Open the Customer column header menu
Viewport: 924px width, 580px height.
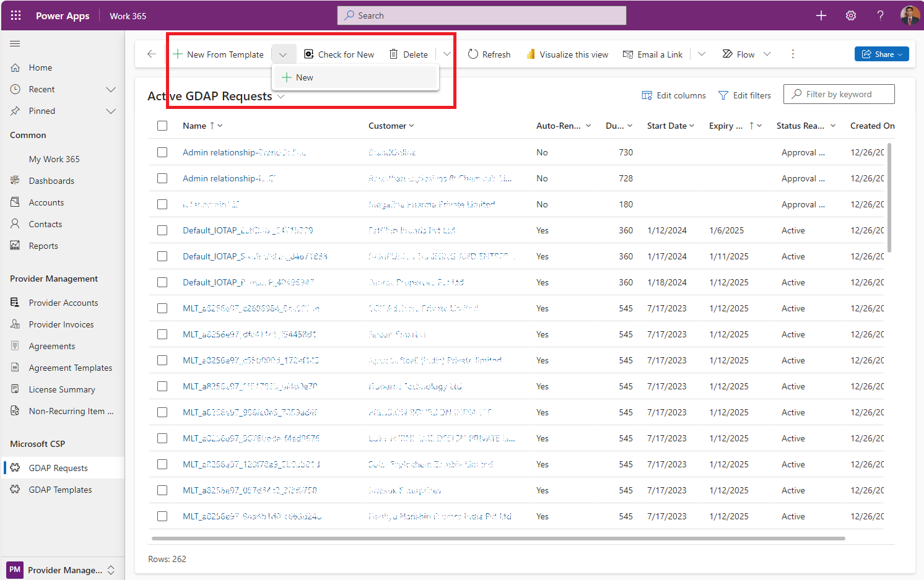click(391, 126)
